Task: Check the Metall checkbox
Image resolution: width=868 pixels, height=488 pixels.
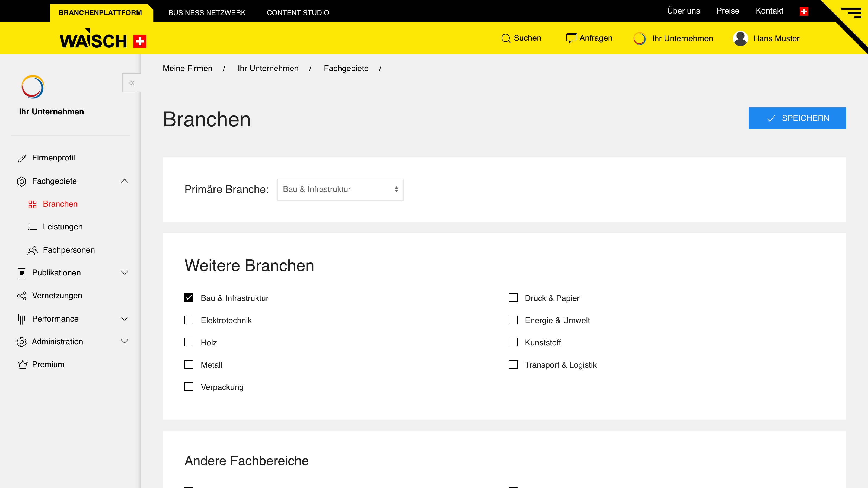Action: (189, 364)
